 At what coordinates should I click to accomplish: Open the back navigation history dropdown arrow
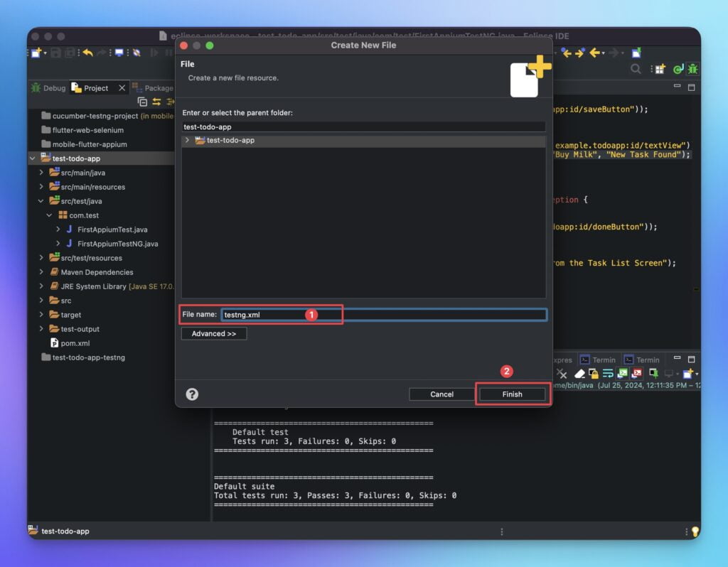(603, 53)
